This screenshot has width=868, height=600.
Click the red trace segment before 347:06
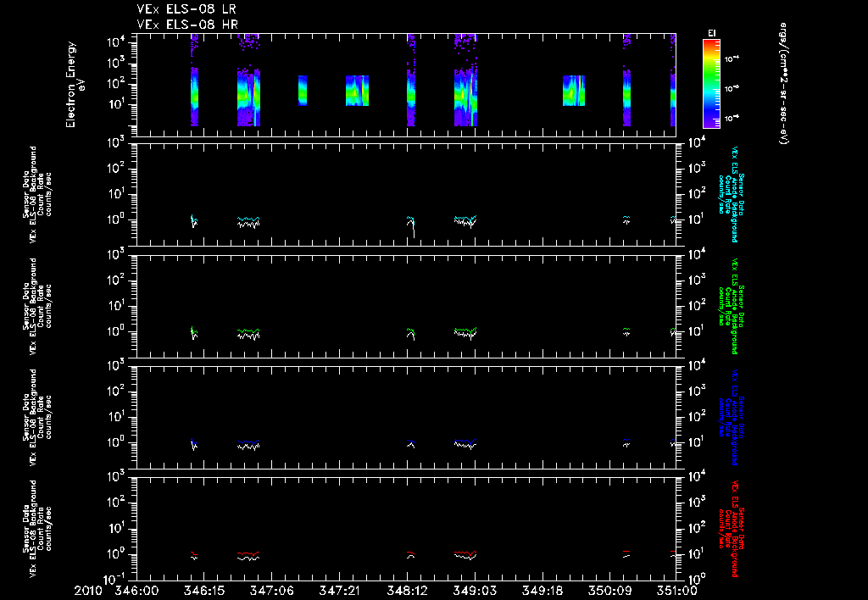[x=248, y=553]
